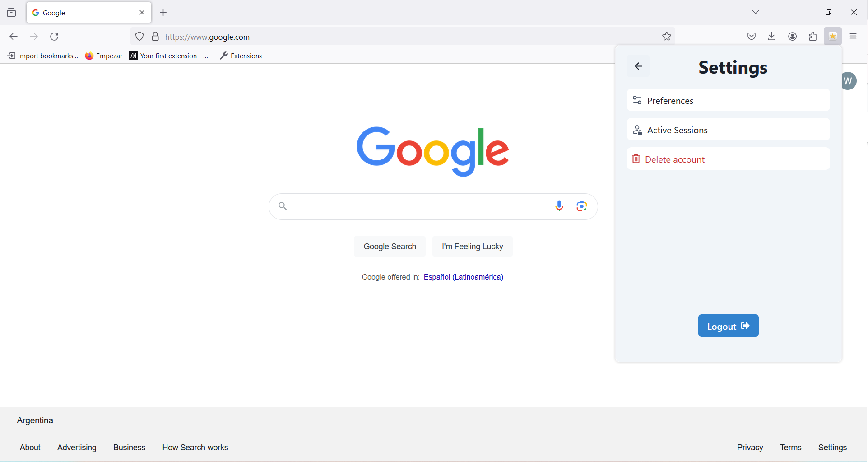
Task: Open the recent browsing view icon
Action: click(11, 13)
